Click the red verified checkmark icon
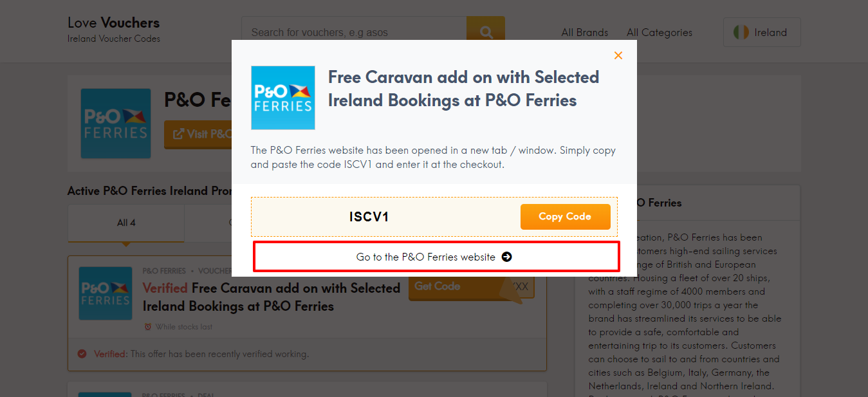Image resolution: width=868 pixels, height=397 pixels. [82, 354]
